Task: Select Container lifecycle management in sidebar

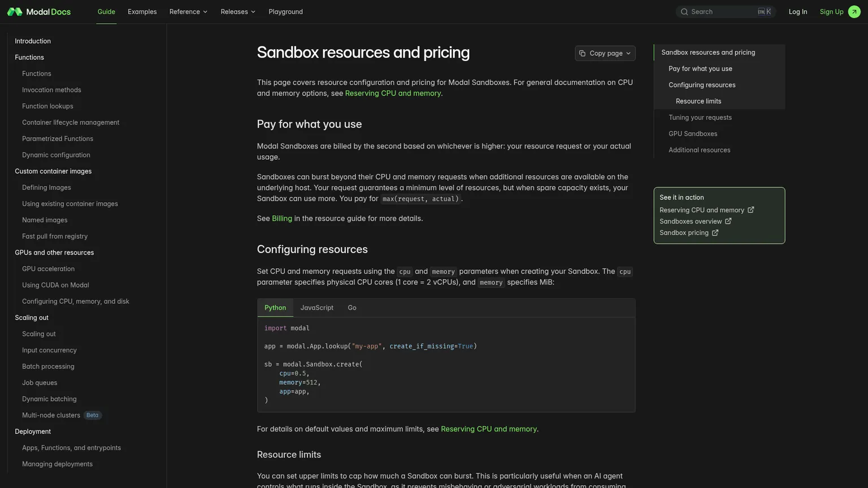Action: point(71,123)
